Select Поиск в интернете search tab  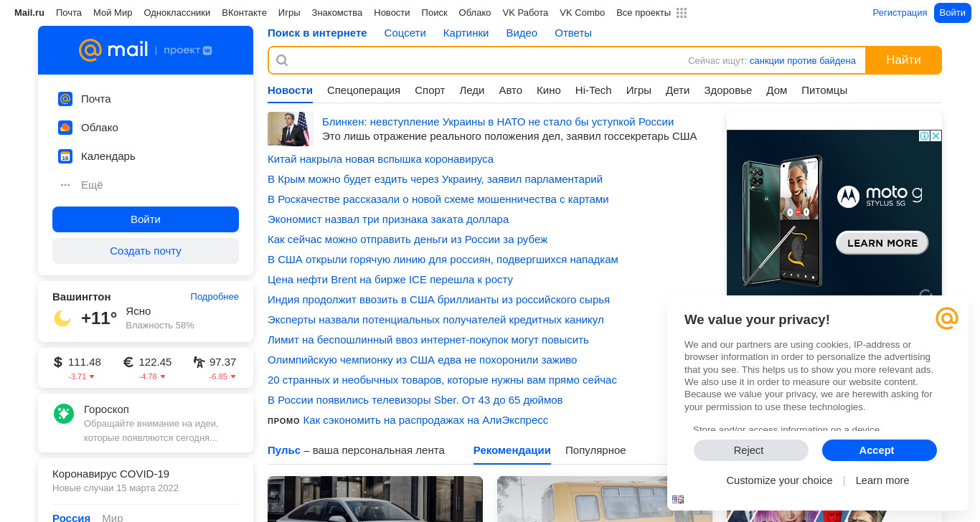click(x=317, y=33)
